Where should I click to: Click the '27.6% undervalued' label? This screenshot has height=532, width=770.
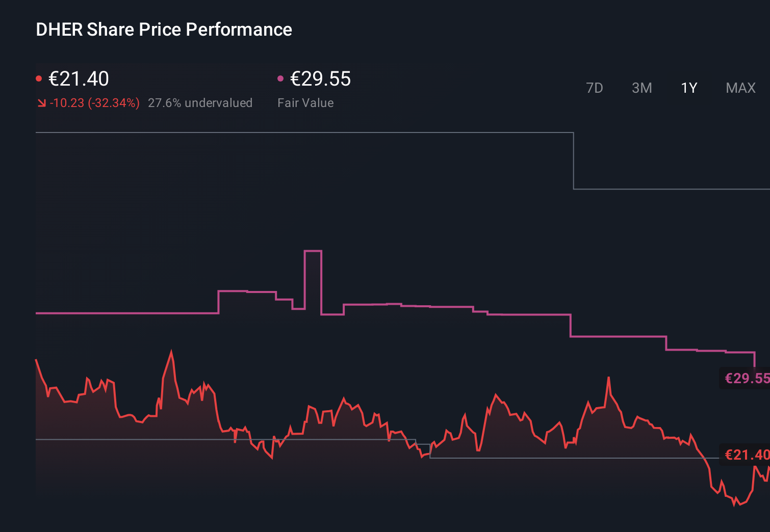(x=200, y=103)
